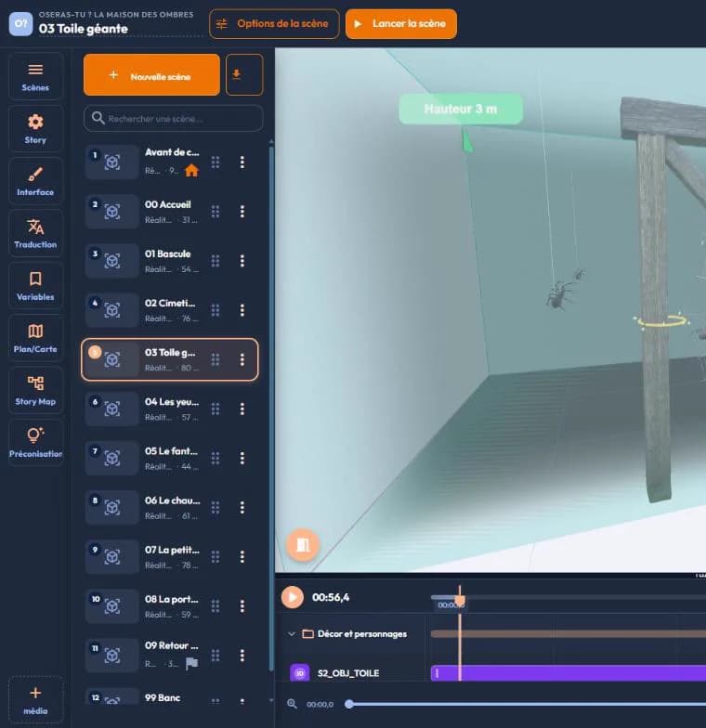
Task: Click drag handle of 08 La port...
Action: pyautogui.click(x=216, y=606)
